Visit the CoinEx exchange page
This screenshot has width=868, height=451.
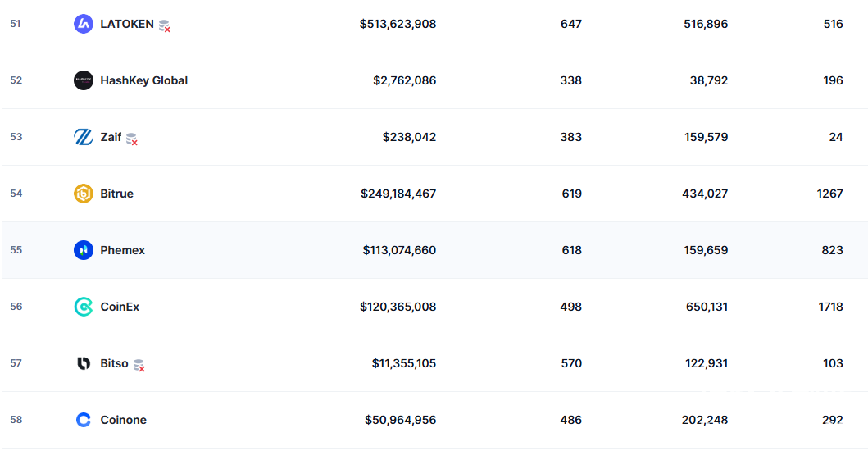pos(120,307)
